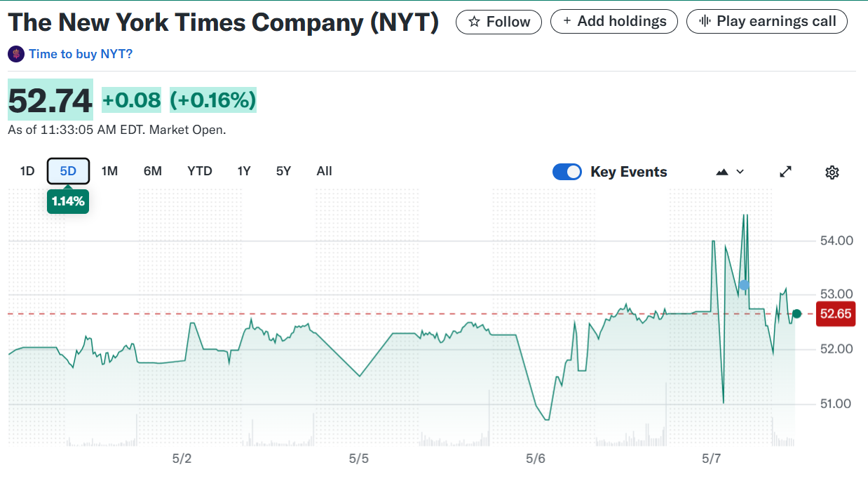Open the Time to buy NYT? link
This screenshot has width=868, height=488.
81,54
